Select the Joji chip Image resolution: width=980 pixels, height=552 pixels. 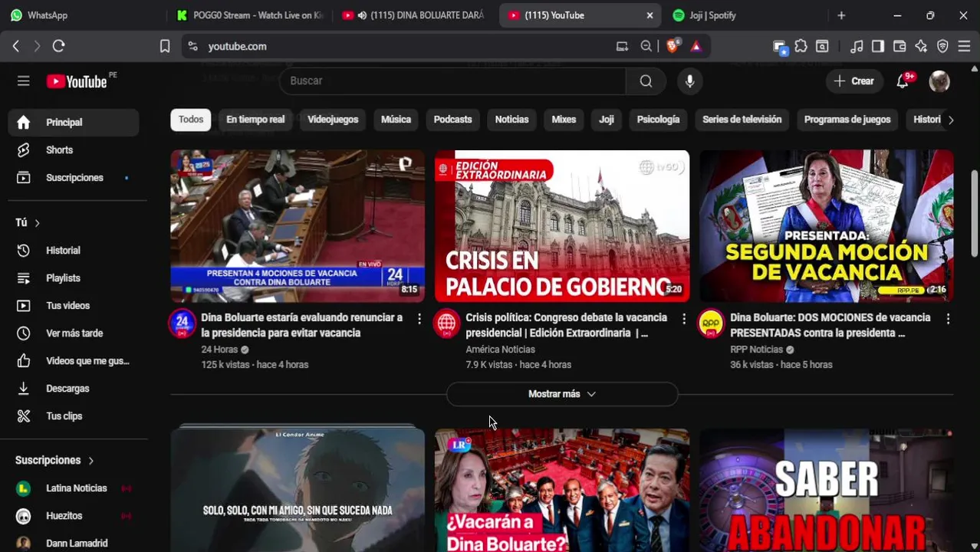(x=607, y=120)
